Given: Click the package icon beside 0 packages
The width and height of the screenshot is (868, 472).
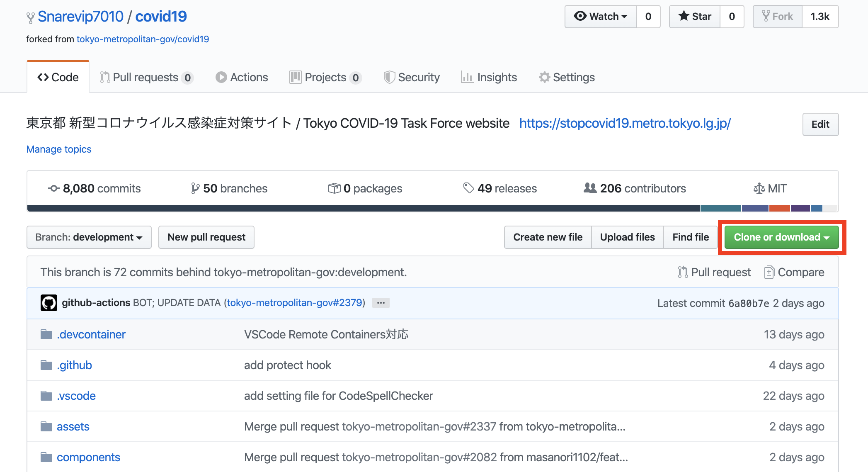Looking at the screenshot, I should point(334,188).
